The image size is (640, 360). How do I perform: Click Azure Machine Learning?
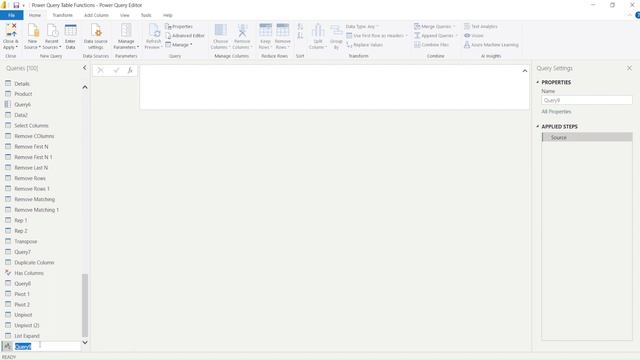[x=491, y=44]
